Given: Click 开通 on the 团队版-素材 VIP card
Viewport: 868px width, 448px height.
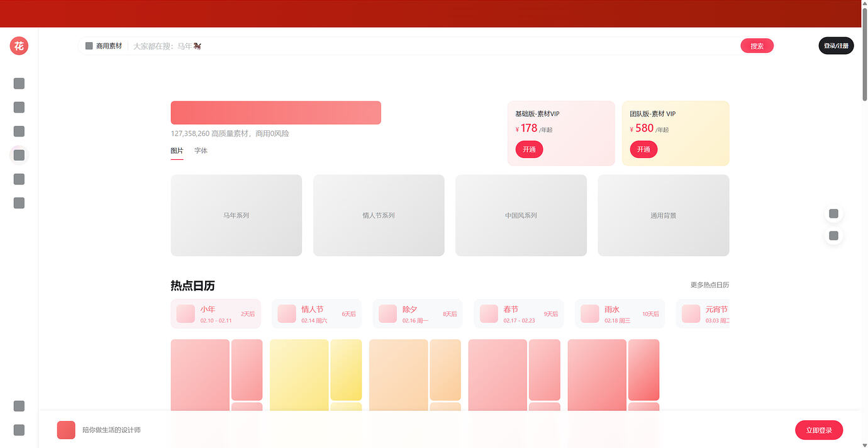Looking at the screenshot, I should point(643,149).
